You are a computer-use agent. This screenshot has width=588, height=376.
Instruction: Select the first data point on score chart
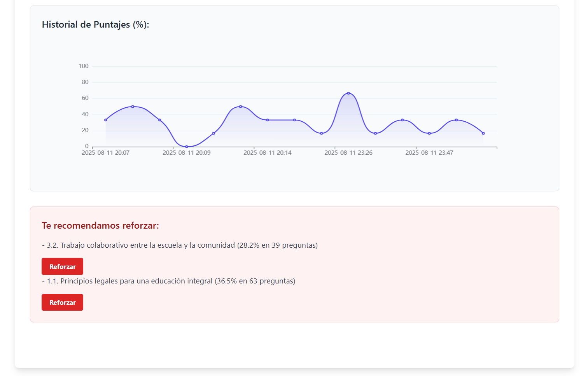(x=106, y=120)
